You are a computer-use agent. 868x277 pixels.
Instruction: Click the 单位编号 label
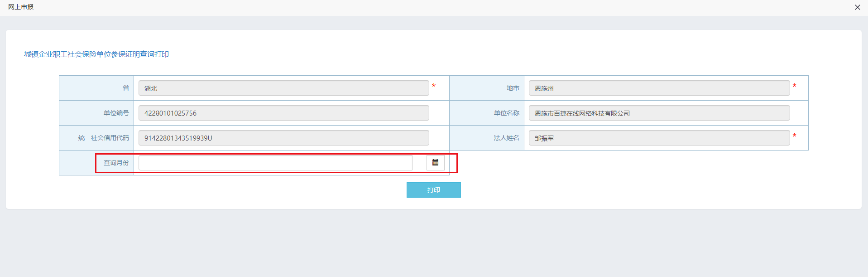click(116, 113)
